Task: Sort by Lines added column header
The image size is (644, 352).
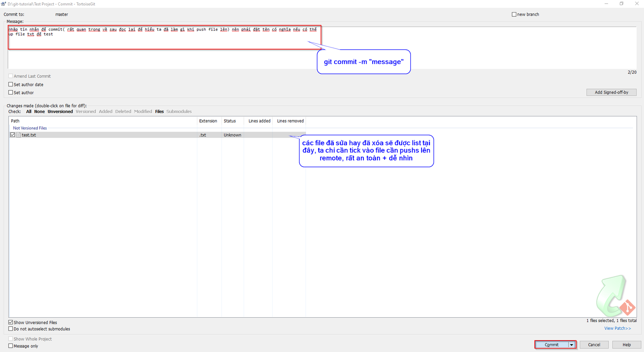Action: coord(258,121)
